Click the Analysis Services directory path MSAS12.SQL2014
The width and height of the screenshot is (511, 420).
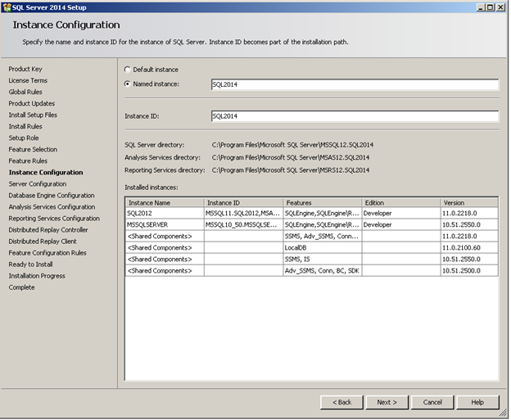click(291, 157)
